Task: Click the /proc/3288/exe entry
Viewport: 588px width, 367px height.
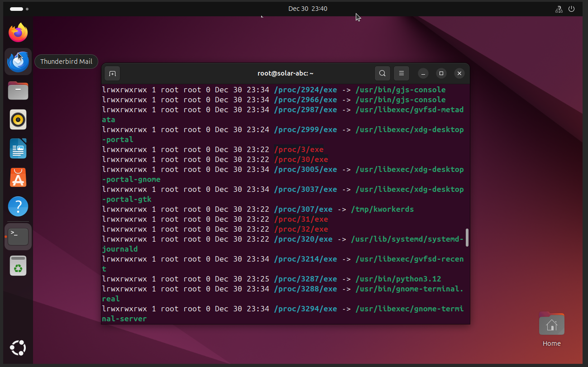Action: pyautogui.click(x=306, y=289)
